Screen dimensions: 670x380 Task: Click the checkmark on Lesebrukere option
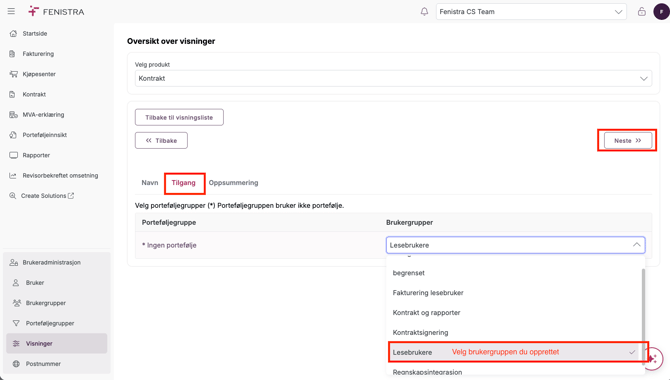(632, 352)
